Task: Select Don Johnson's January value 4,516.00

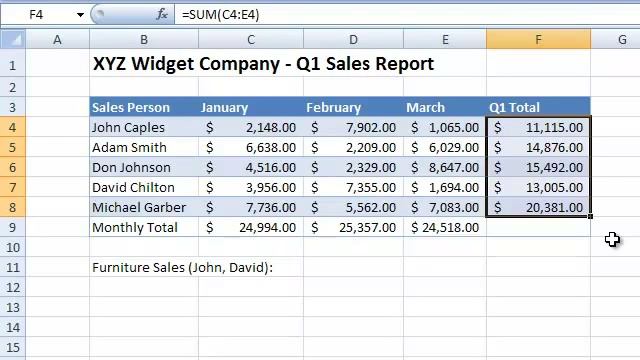Action: [251, 167]
